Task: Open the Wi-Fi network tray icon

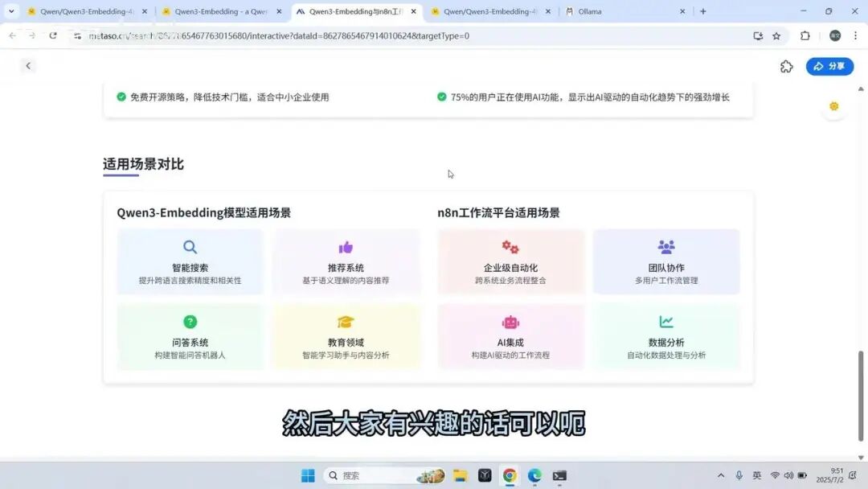Action: pyautogui.click(x=775, y=475)
